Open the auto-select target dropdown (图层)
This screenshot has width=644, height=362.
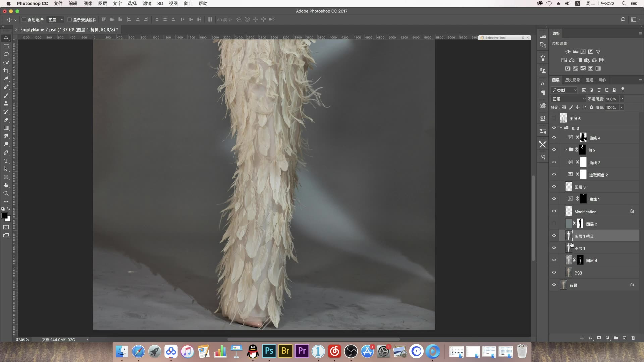click(x=55, y=20)
